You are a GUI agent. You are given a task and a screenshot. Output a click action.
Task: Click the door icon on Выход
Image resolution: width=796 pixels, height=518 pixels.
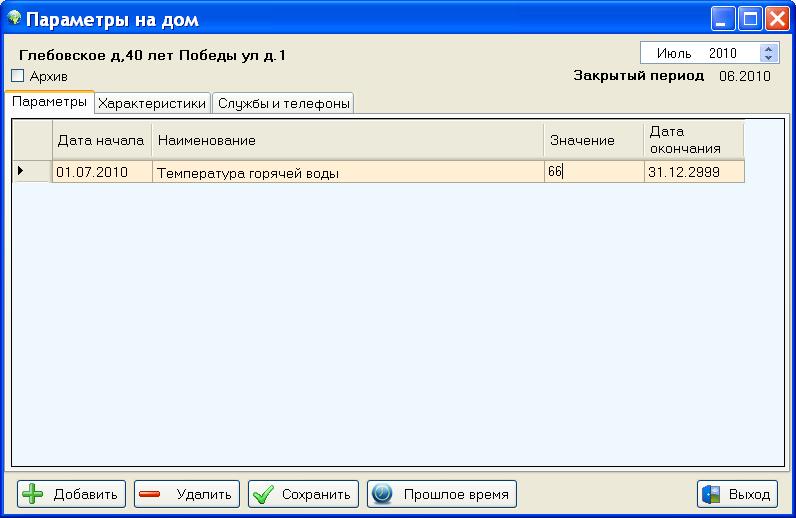(x=711, y=494)
